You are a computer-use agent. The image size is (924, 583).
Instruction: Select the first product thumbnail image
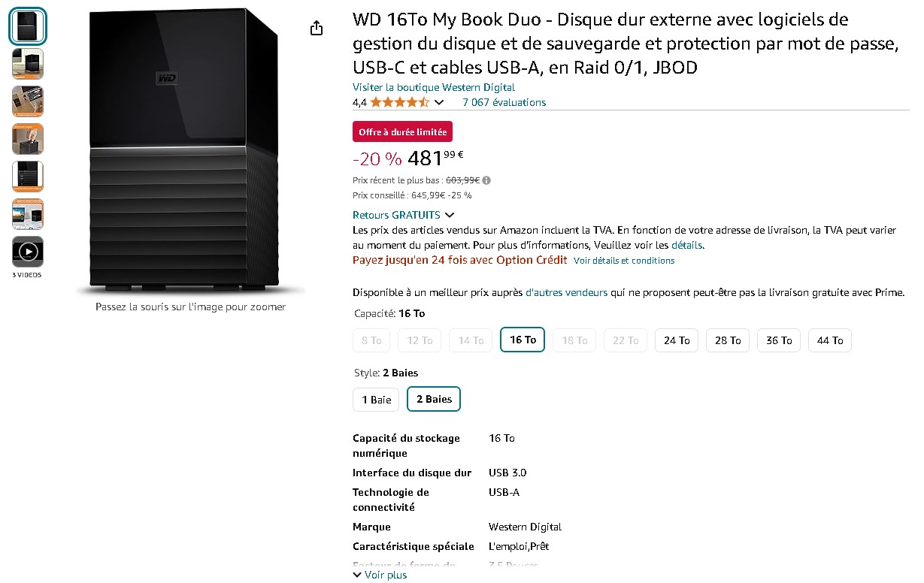[28, 26]
